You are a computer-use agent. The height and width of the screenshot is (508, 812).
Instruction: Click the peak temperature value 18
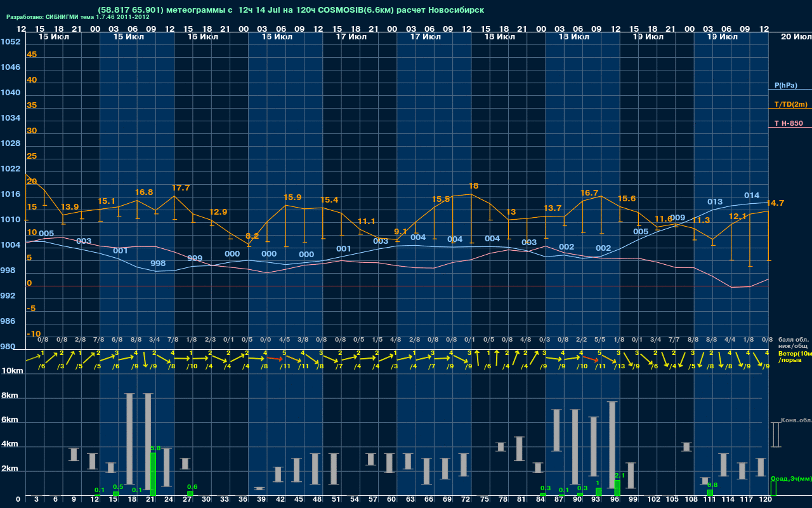(473, 186)
